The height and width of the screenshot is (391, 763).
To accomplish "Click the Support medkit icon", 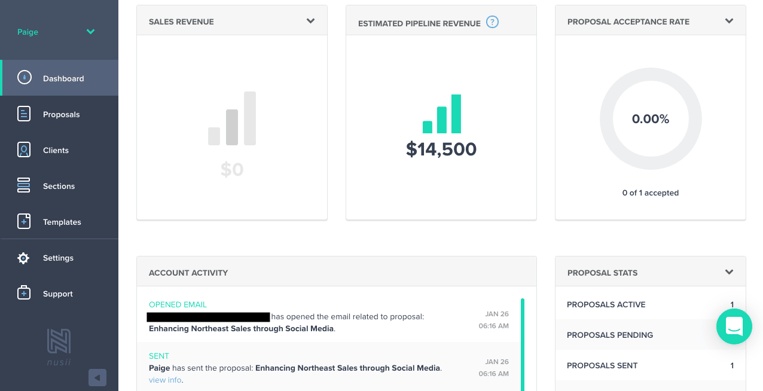I will (x=23, y=293).
